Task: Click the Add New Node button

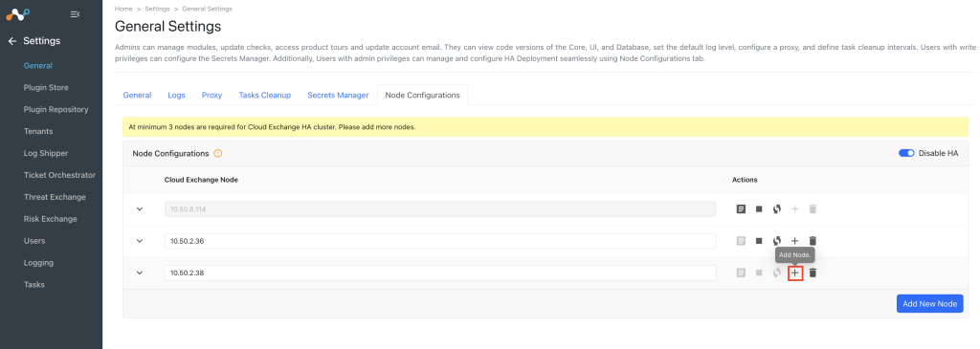Action: click(929, 303)
